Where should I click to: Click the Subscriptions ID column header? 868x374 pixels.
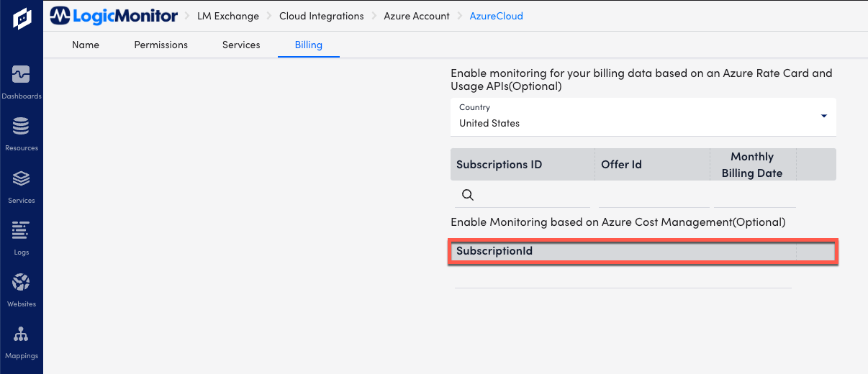523,164
